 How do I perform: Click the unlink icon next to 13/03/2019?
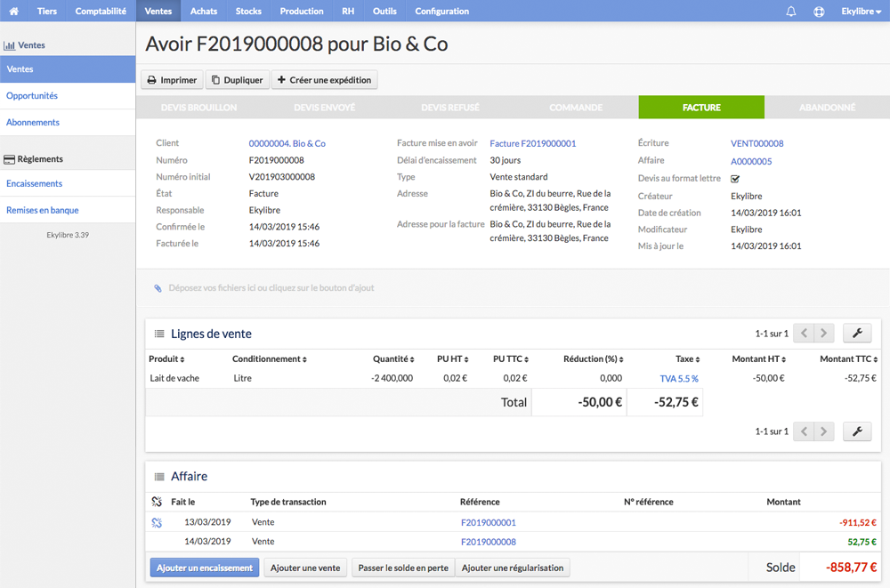tap(157, 522)
